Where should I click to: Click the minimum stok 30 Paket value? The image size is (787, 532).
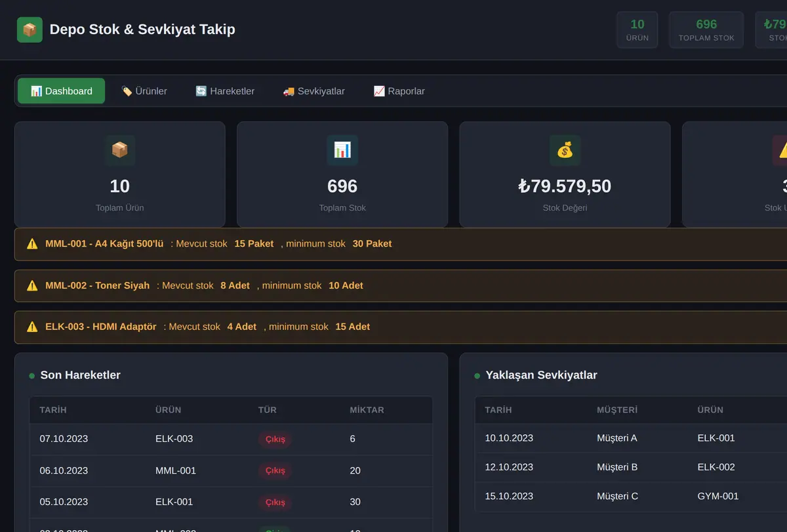pyautogui.click(x=372, y=244)
